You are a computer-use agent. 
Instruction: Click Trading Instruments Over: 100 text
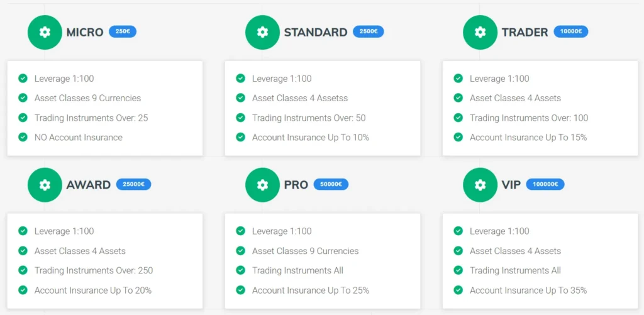[529, 118]
